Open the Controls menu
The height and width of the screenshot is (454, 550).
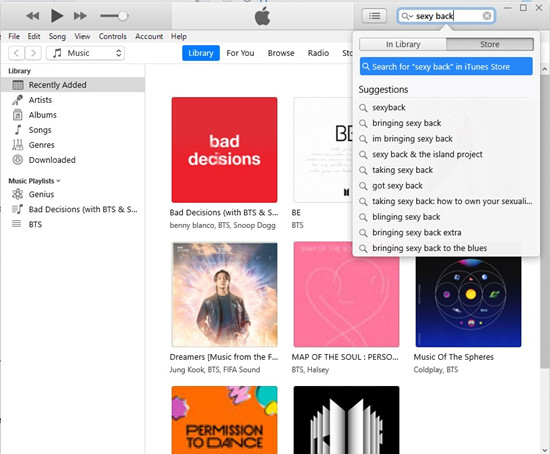(x=113, y=36)
